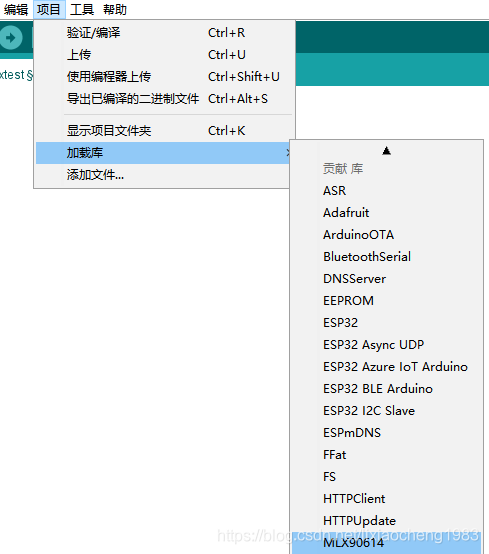Select the Adafruit library

pos(387,213)
